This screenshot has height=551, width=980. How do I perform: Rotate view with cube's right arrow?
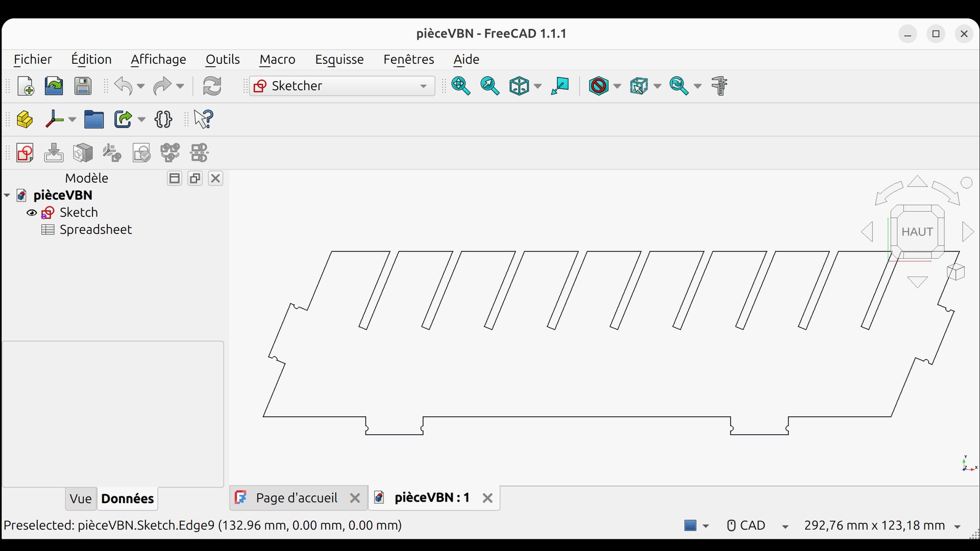click(968, 232)
